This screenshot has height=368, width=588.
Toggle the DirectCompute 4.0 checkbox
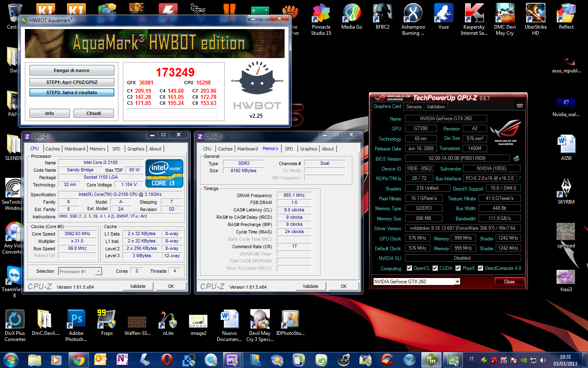point(481,268)
